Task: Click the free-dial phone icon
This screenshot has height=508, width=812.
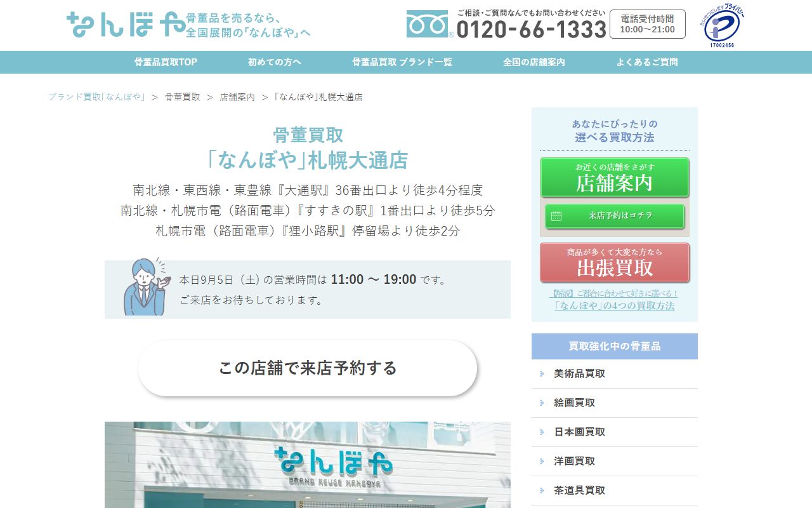Action: pyautogui.click(x=428, y=24)
